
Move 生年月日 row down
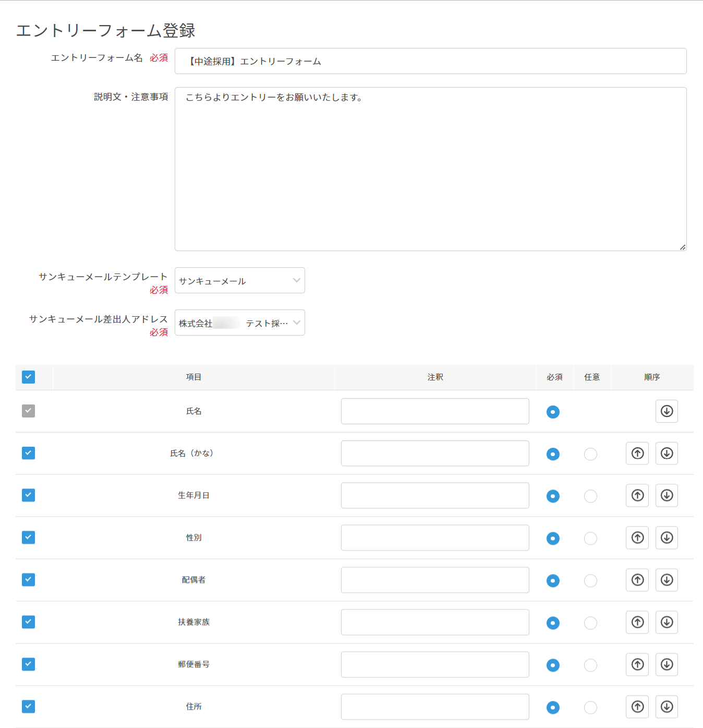click(666, 495)
